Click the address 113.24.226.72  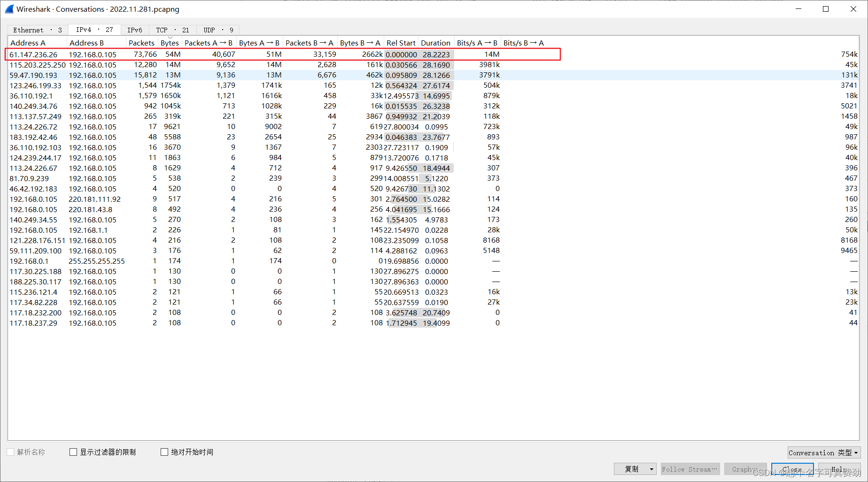click(x=34, y=127)
